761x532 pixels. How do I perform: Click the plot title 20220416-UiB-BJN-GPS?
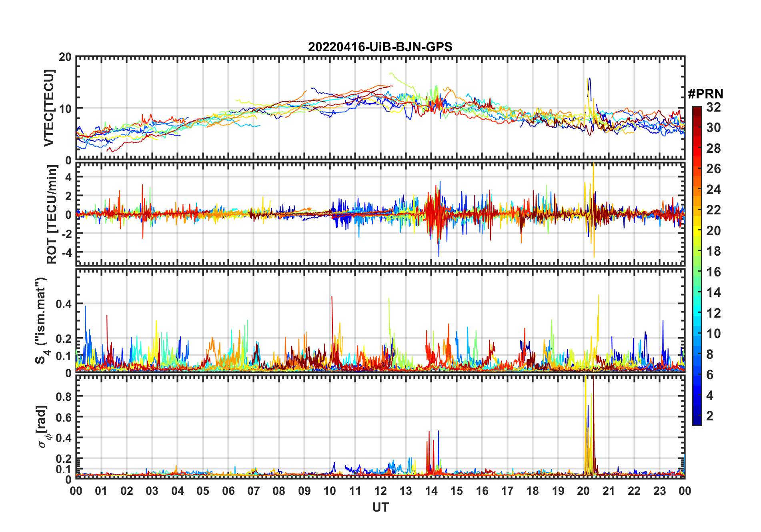pyautogui.click(x=380, y=47)
